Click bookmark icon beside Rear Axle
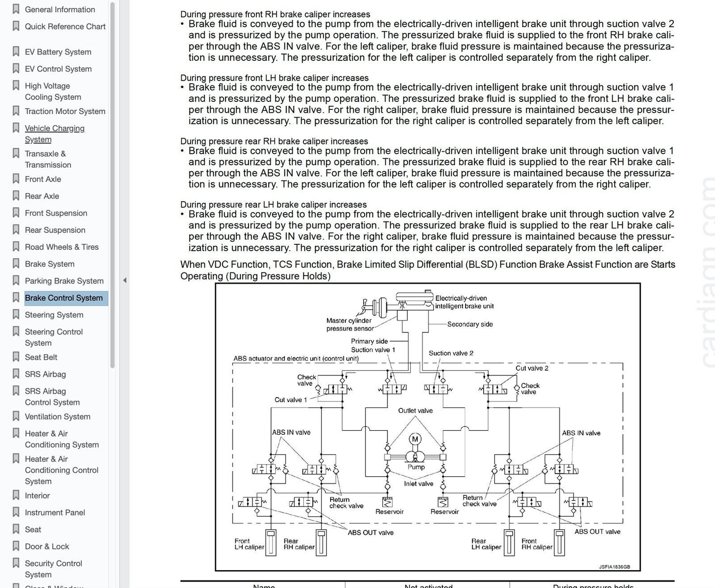715x588 pixels. coord(16,195)
